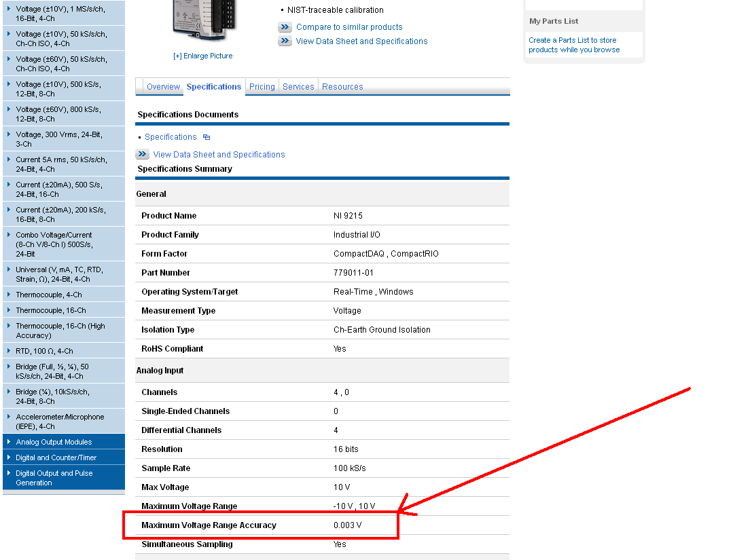
Task: Click part number value 779011-01
Action: click(x=353, y=273)
